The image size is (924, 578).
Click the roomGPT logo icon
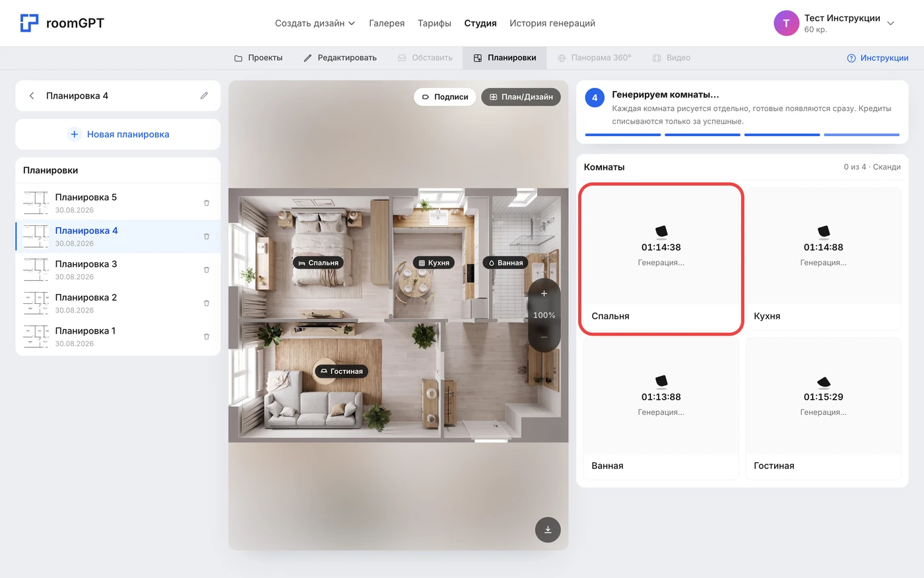point(29,23)
